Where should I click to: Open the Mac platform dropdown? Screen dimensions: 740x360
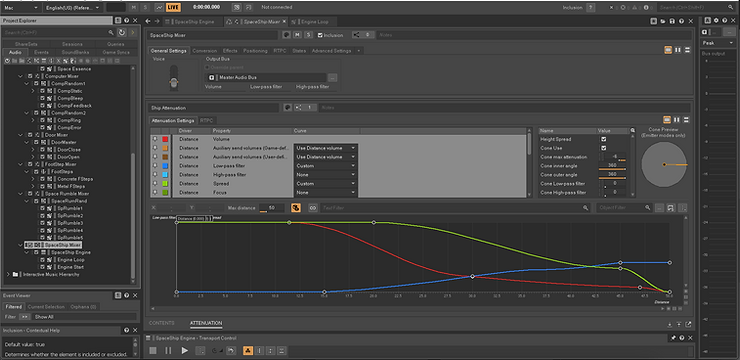(x=21, y=8)
